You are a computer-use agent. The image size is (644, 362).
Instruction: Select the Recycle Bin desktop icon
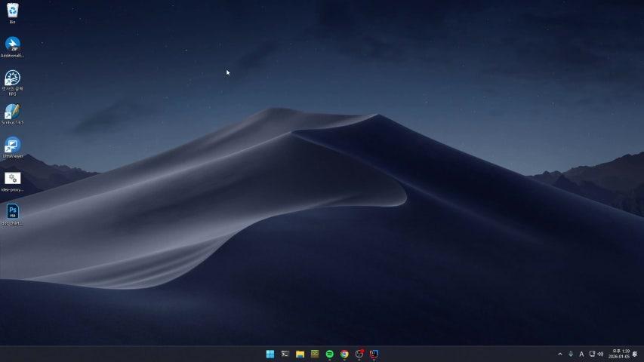pyautogui.click(x=13, y=12)
